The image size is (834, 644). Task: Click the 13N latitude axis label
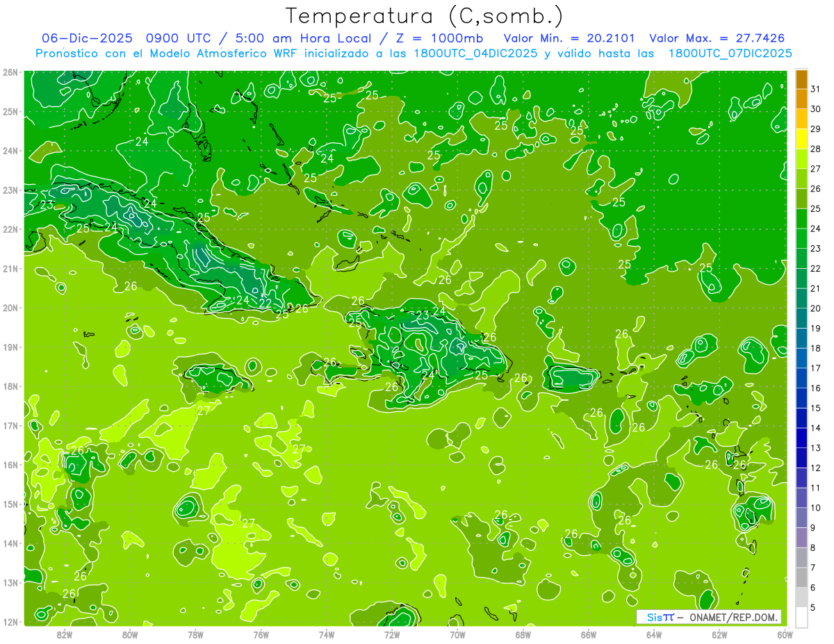click(x=10, y=582)
